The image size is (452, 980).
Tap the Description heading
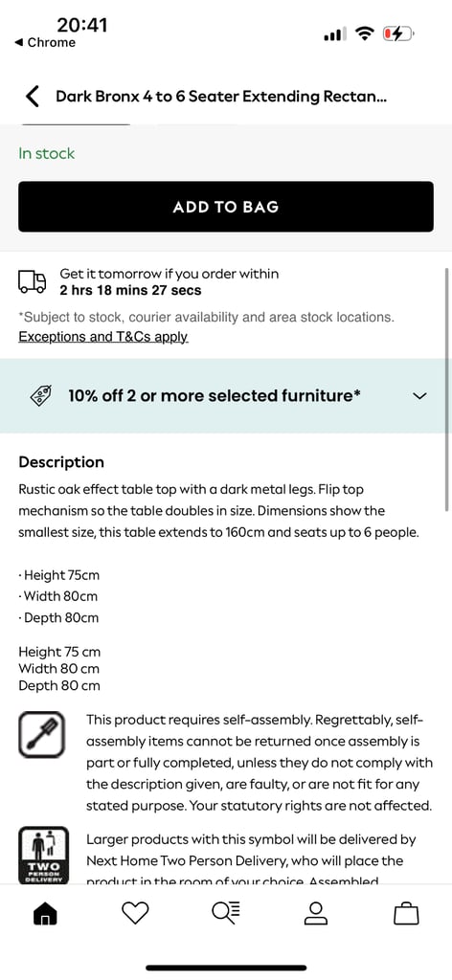click(61, 462)
